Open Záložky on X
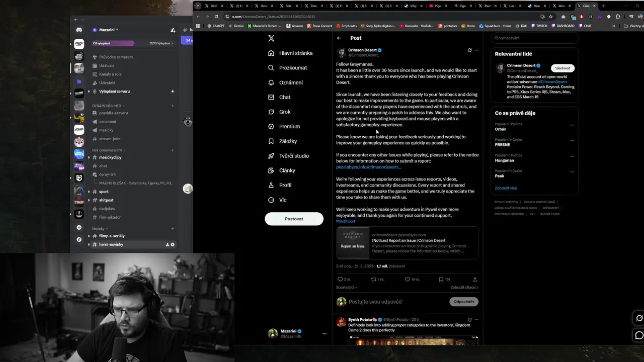644x362 pixels. [282, 141]
